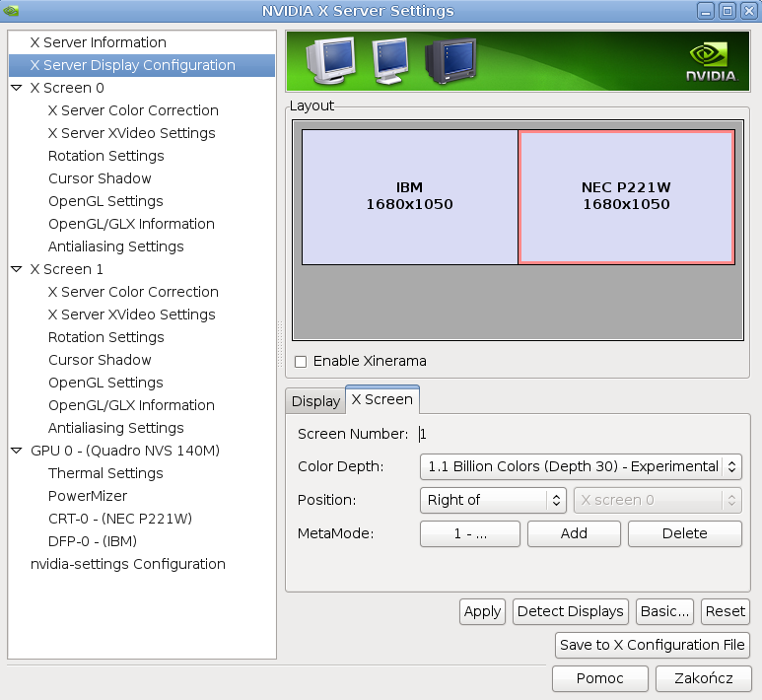The height and width of the screenshot is (700, 762).
Task: Collapse the X Screen 1 tree node
Action: tap(17, 269)
